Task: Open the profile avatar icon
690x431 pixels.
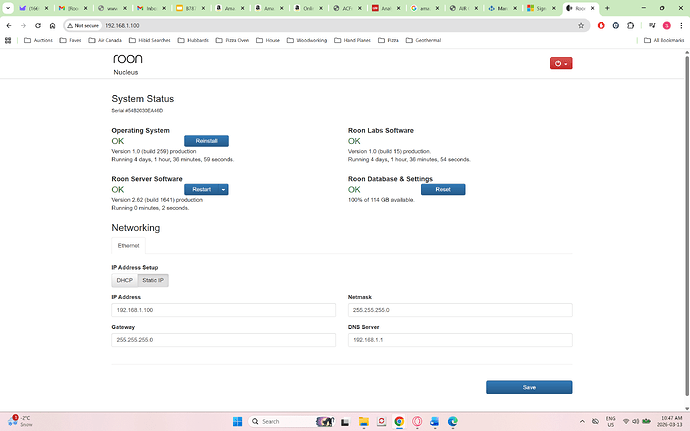Action: pos(667,26)
